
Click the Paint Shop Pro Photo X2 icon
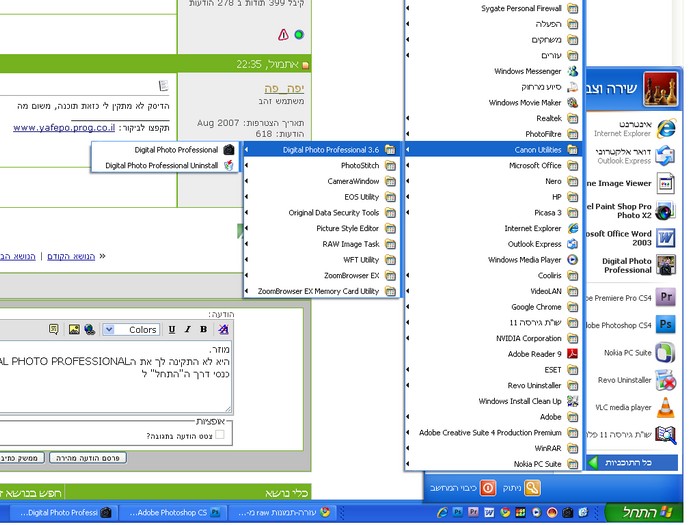pyautogui.click(x=666, y=210)
